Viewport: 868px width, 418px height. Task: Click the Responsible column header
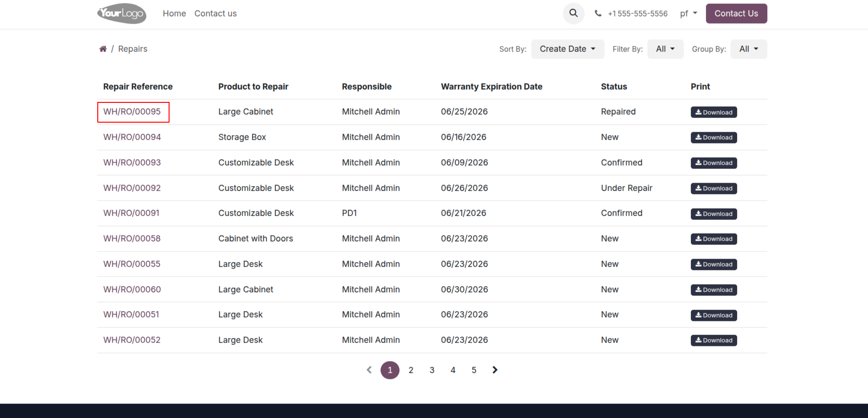pos(367,87)
